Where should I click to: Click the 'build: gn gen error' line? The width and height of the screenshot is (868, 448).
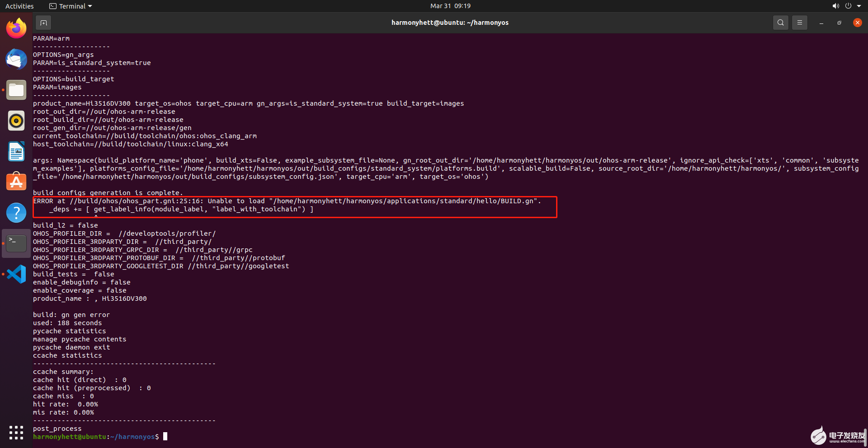(x=71, y=315)
